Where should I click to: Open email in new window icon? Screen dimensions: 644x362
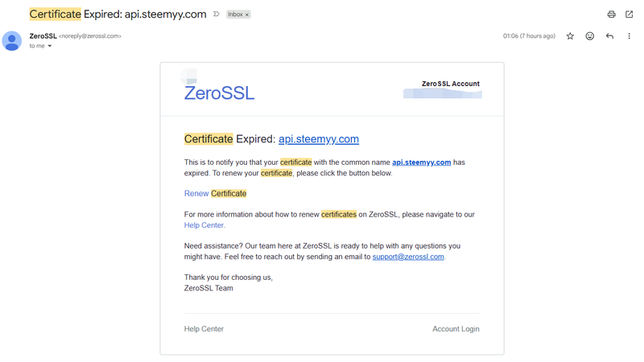629,14
